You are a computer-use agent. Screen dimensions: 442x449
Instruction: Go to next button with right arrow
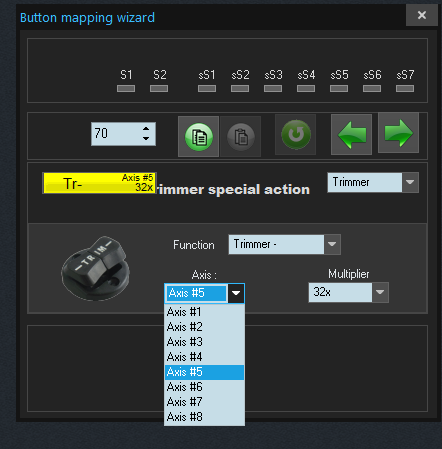pyautogui.click(x=398, y=133)
